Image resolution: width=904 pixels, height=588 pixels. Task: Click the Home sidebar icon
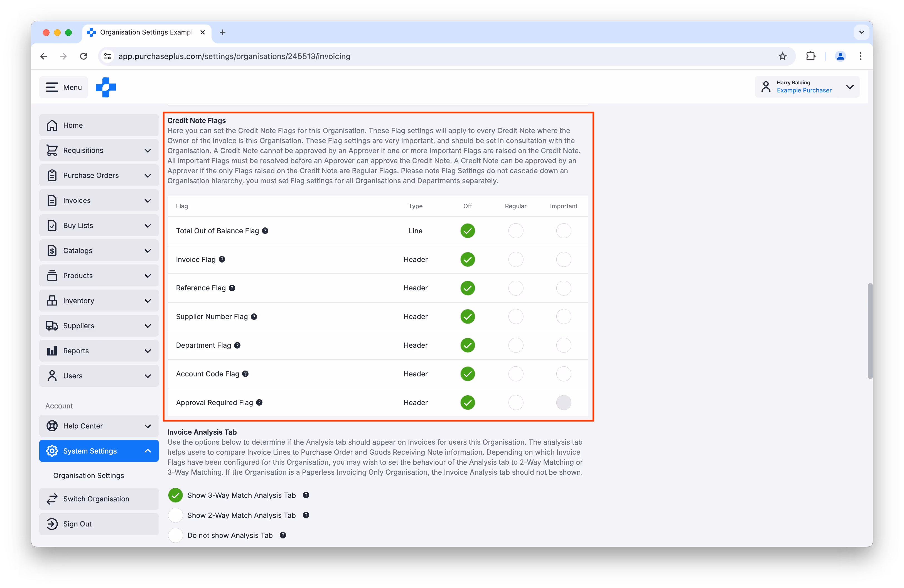(52, 125)
